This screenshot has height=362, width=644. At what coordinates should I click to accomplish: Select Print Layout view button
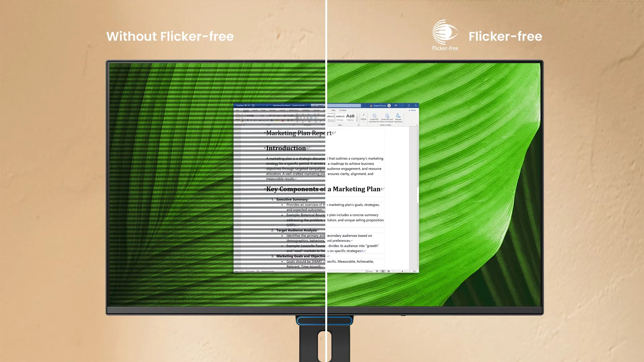coord(383,271)
